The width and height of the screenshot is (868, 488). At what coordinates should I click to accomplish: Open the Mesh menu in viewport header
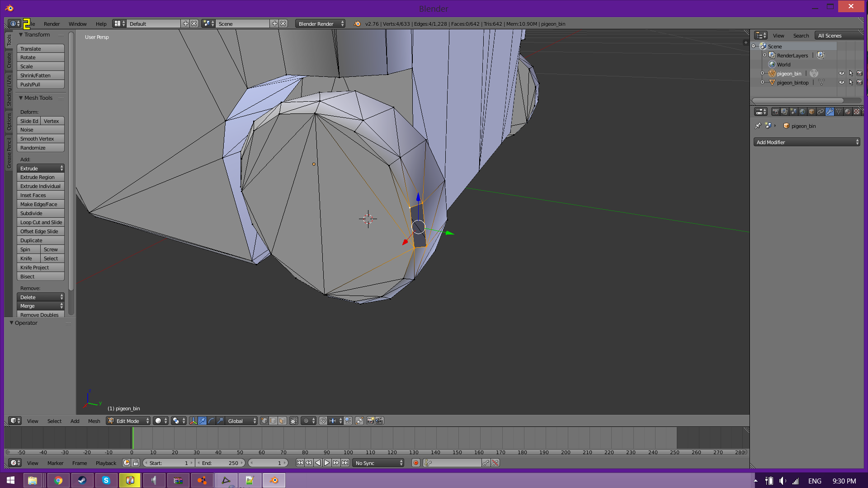pyautogui.click(x=94, y=421)
